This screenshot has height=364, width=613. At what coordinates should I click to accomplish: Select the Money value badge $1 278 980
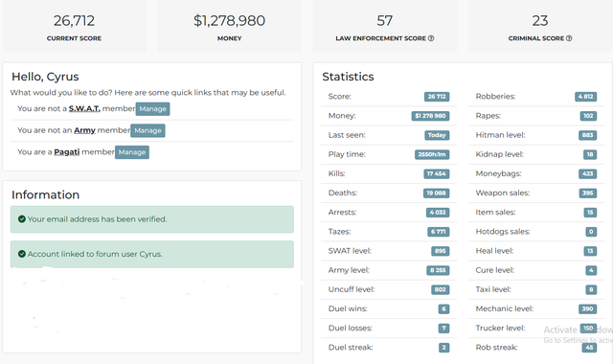(x=430, y=116)
